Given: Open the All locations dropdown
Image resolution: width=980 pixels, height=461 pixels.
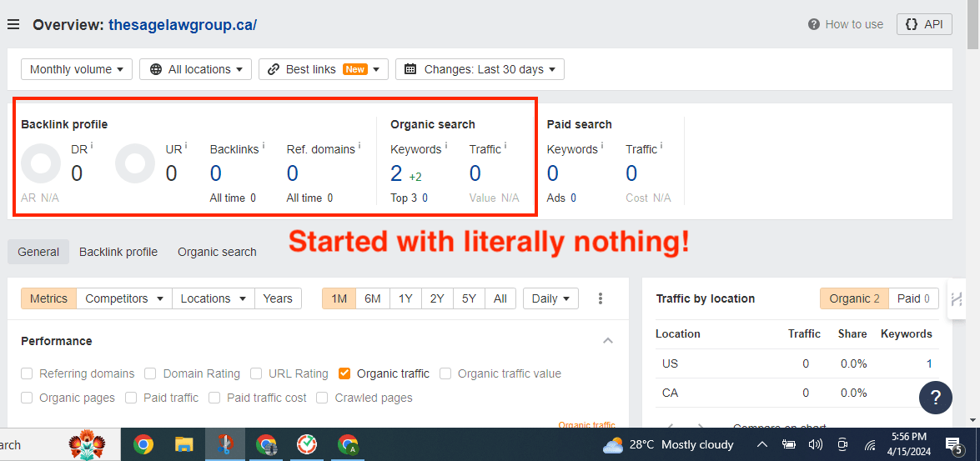Looking at the screenshot, I should click(196, 69).
